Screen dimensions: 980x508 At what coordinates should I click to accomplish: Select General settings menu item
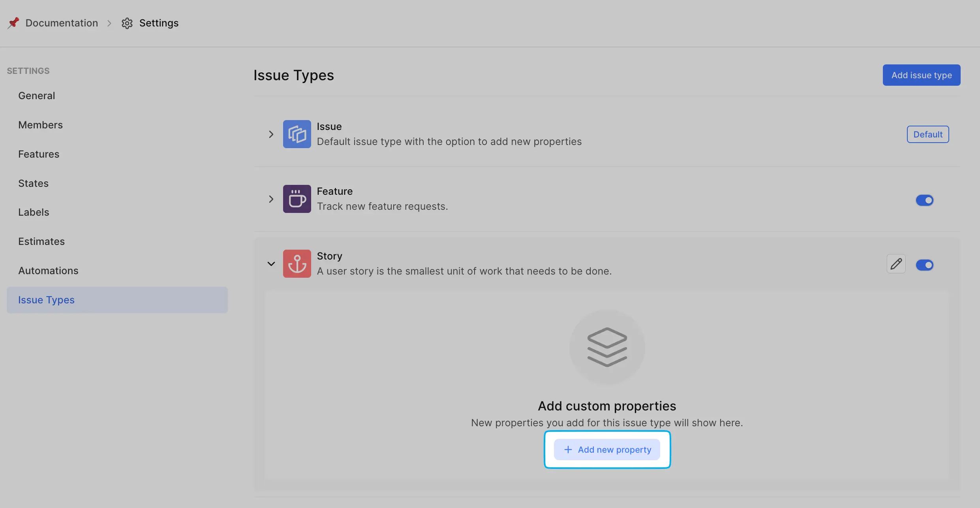click(x=36, y=95)
